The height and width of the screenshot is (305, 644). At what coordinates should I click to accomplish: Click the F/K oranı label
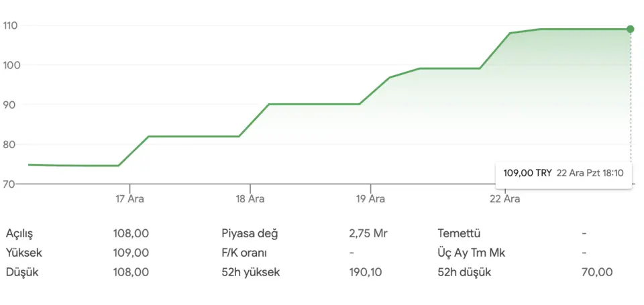[244, 253]
